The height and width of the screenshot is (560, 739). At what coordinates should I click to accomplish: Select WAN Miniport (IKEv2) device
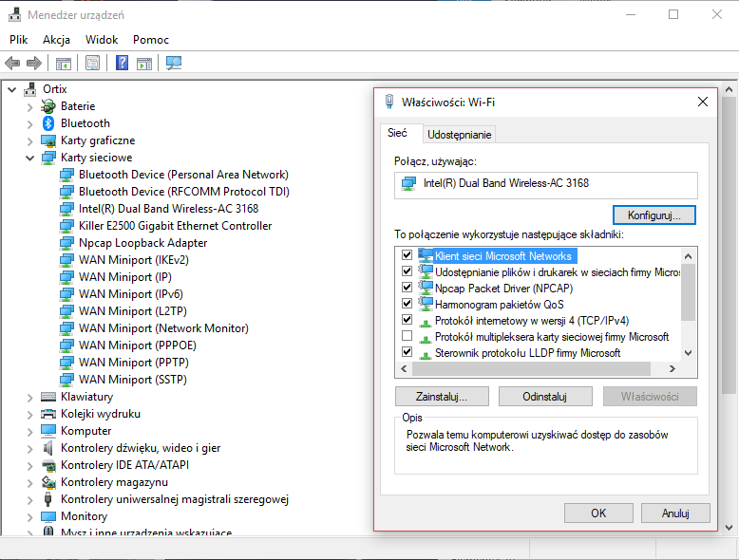(133, 260)
